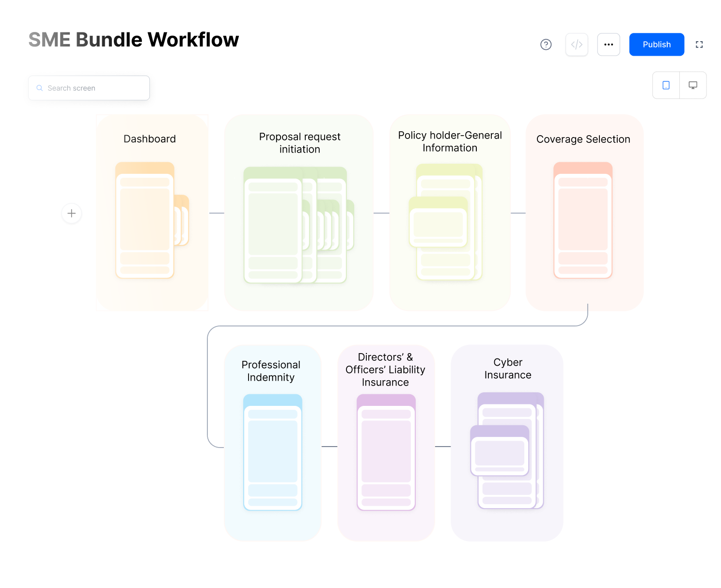Switch to desktop device view
Viewport: 721px width, 588px height.
pyautogui.click(x=693, y=85)
